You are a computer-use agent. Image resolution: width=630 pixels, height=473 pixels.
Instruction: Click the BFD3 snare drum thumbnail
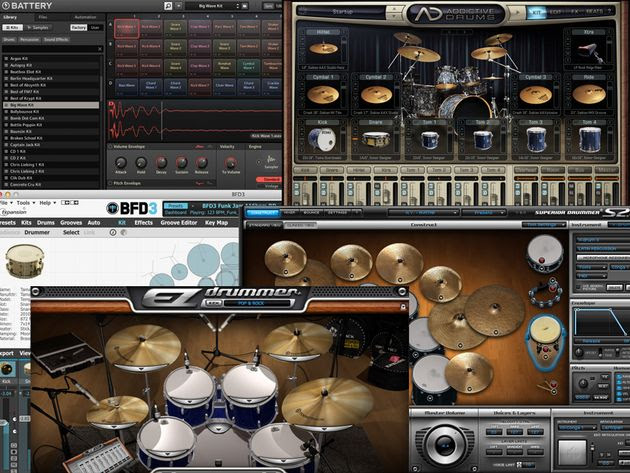(x=25, y=261)
